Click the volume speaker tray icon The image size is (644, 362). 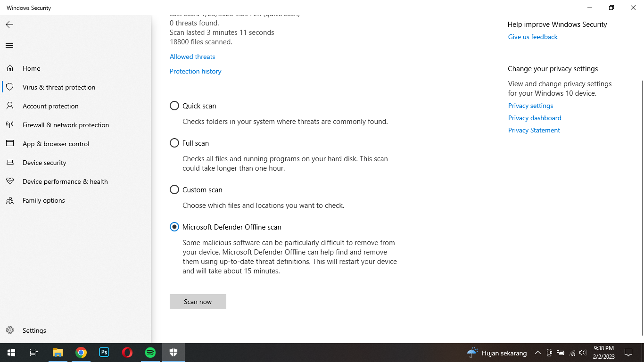[583, 353]
